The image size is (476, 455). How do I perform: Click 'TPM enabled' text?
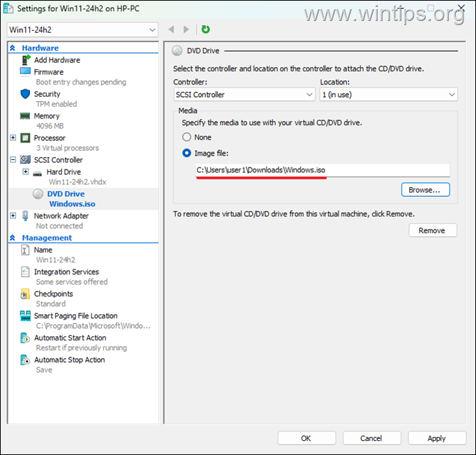[57, 104]
